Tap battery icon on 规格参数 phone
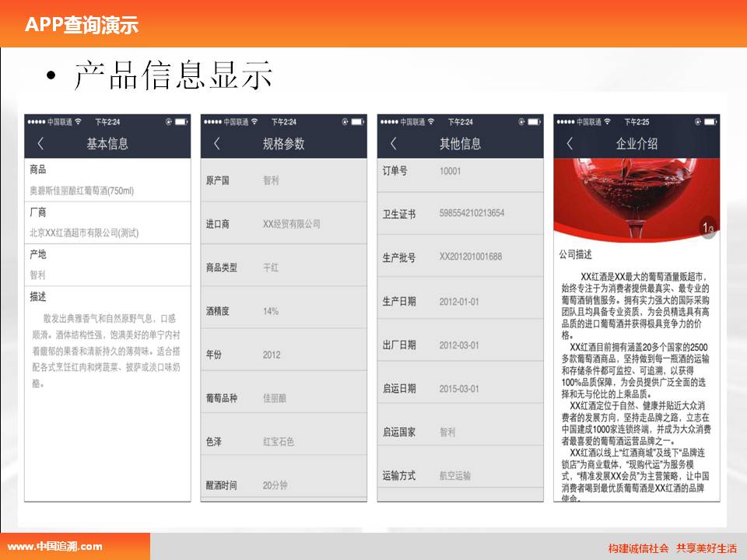The image size is (747, 560). [x=358, y=122]
